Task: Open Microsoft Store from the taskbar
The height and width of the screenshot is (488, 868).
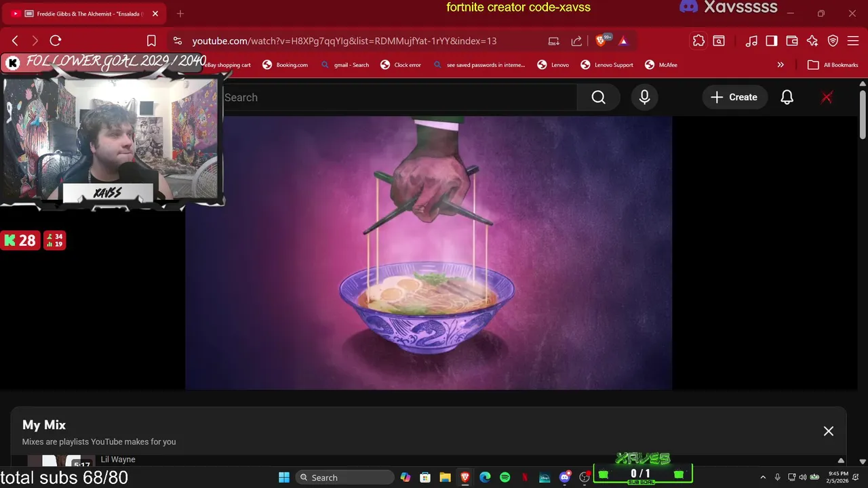Action: 425,477
